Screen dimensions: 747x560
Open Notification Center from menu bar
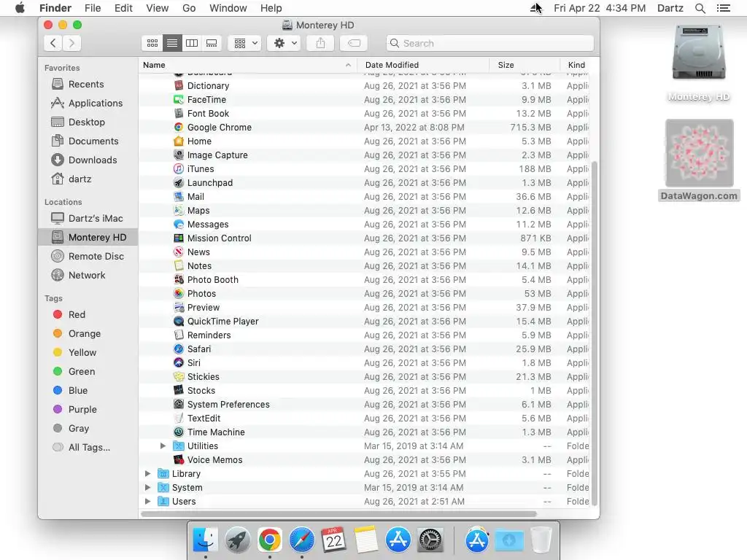[724, 8]
